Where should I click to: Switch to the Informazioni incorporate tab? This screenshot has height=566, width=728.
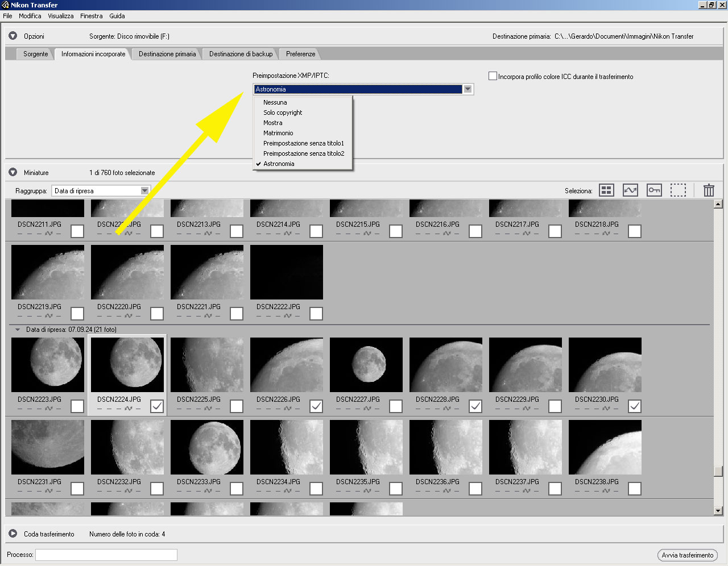point(93,54)
